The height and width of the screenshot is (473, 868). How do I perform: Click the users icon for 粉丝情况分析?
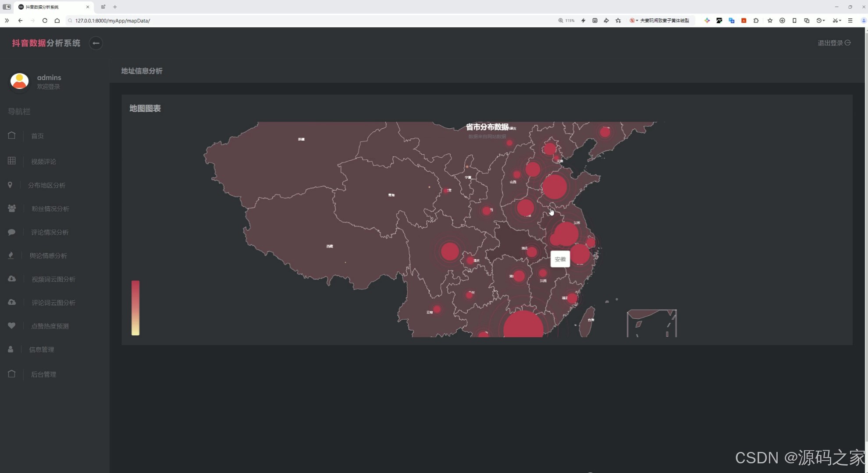tap(12, 208)
